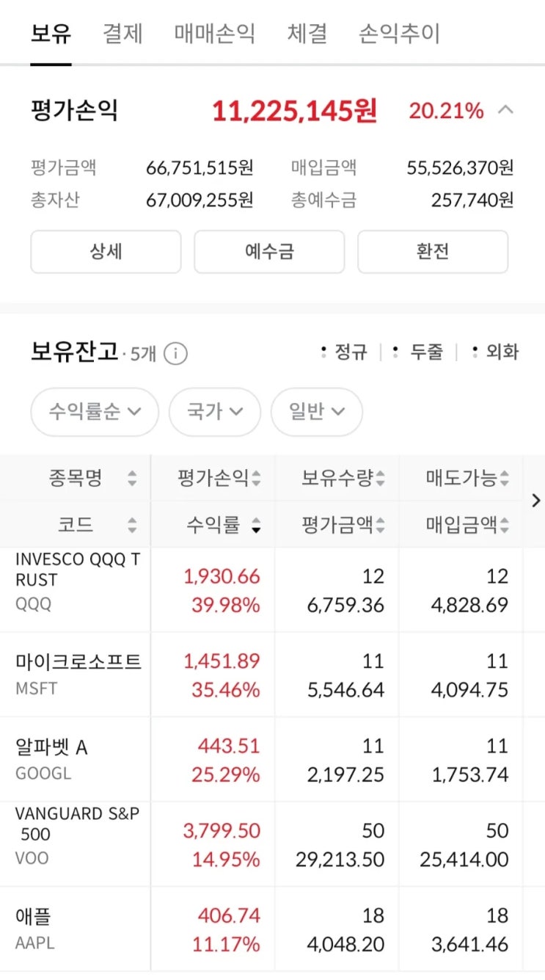Screen dimensions: 545x980
Task: Open the 국가 filter dropdown
Action: pyautogui.click(x=214, y=412)
